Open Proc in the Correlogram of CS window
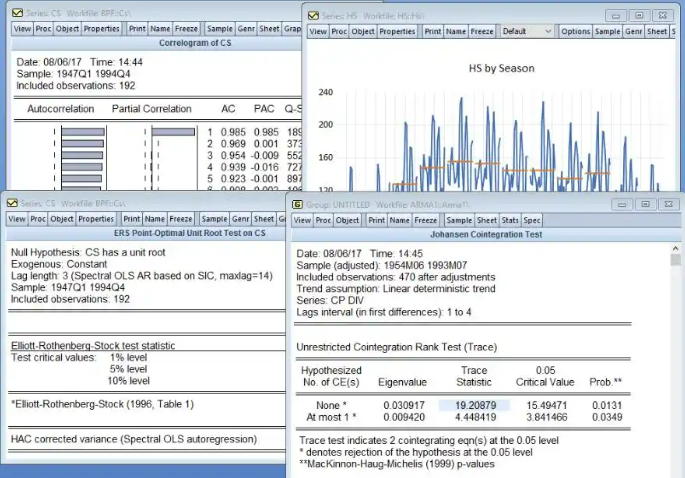The width and height of the screenshot is (685, 478). point(43,29)
